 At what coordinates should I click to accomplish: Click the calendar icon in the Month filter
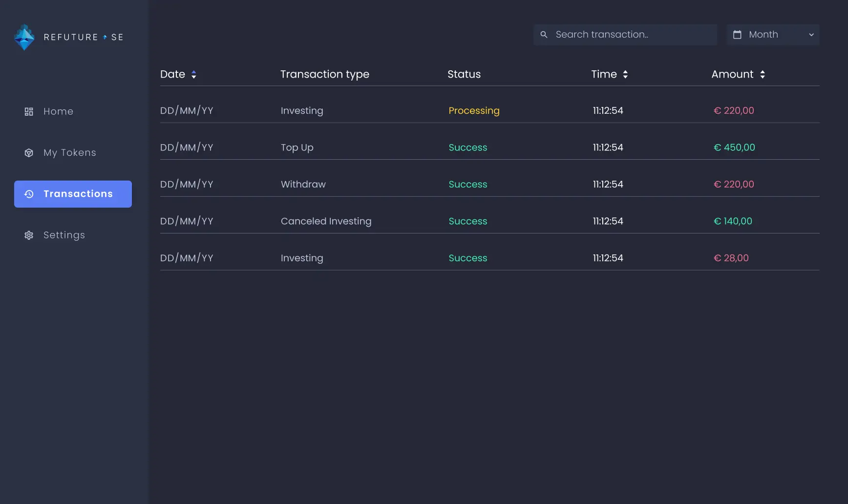tap(738, 34)
